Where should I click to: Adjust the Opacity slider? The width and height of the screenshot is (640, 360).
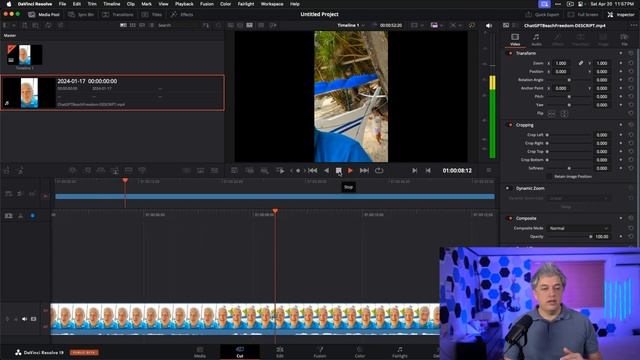click(x=569, y=237)
